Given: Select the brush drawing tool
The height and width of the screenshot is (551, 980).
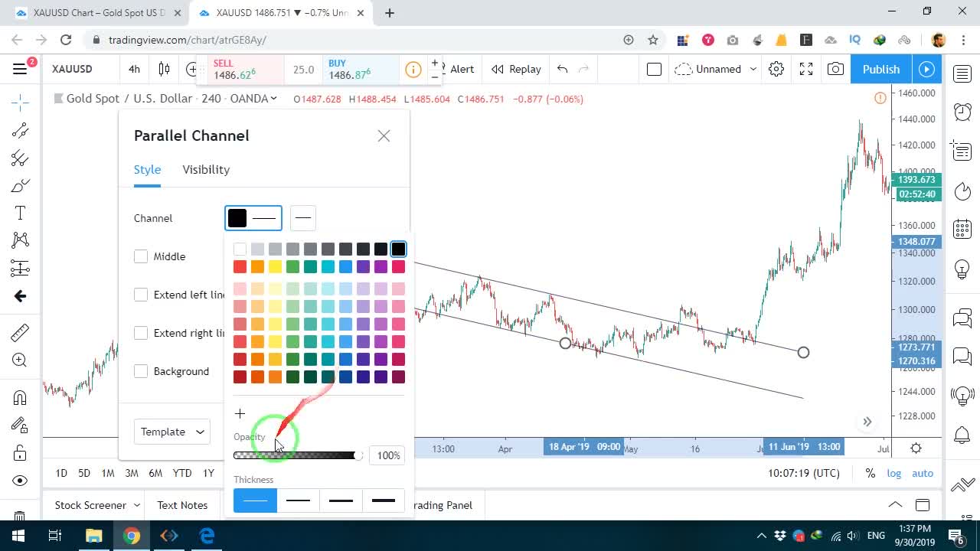Looking at the screenshot, I should 20,186.
